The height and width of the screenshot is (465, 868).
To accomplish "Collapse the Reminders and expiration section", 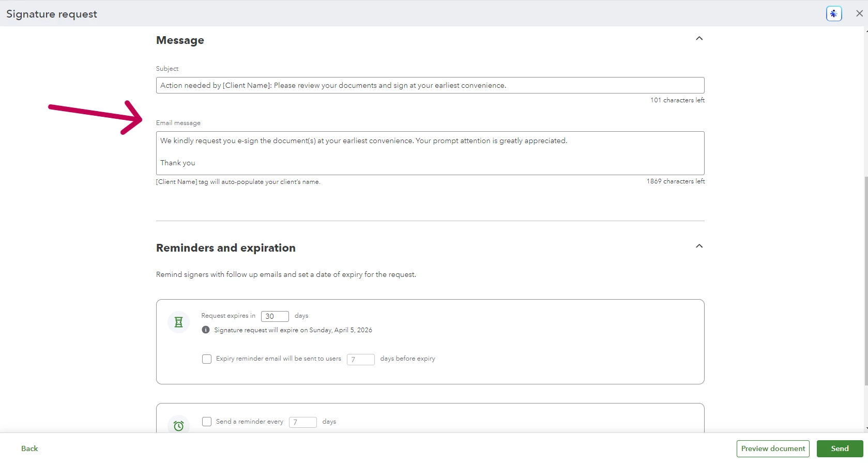I will coord(699,246).
